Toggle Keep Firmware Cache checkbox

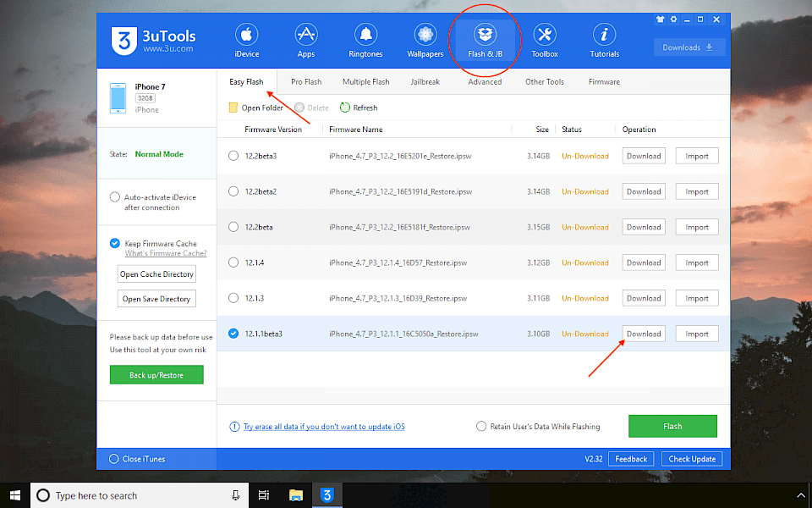(115, 243)
